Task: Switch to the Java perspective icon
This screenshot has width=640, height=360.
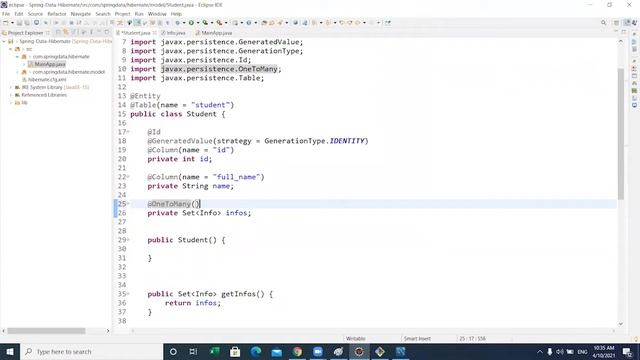Action: 627,23
